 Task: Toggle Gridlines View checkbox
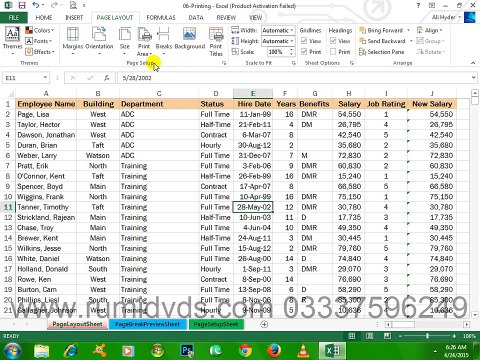(304, 41)
